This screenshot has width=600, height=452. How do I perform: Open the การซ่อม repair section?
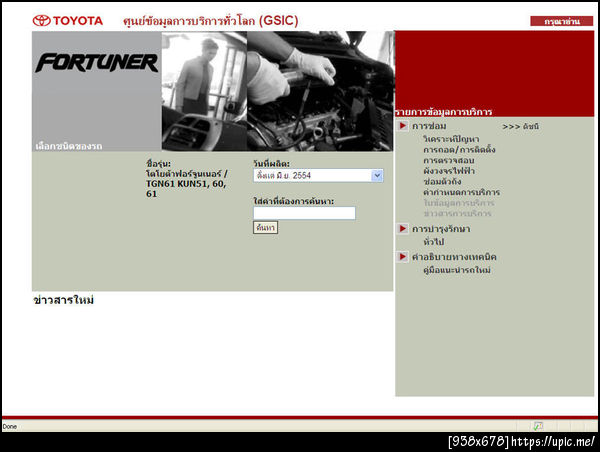point(429,126)
